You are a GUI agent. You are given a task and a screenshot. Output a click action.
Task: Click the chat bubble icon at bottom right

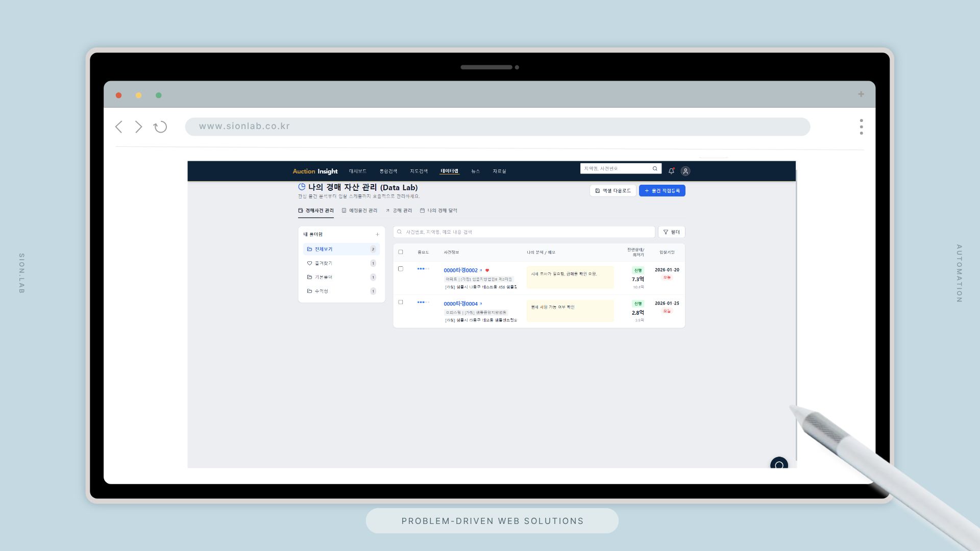pos(779,465)
